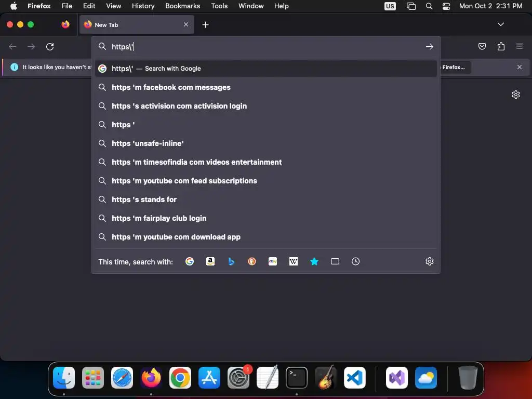The height and width of the screenshot is (399, 532).
Task: Click the notification bar info icon
Action: click(x=14, y=67)
